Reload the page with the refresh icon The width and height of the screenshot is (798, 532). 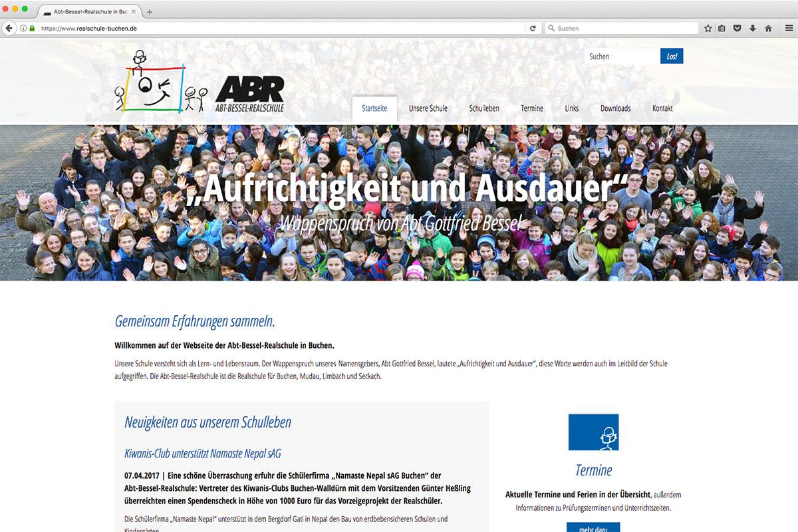click(533, 29)
